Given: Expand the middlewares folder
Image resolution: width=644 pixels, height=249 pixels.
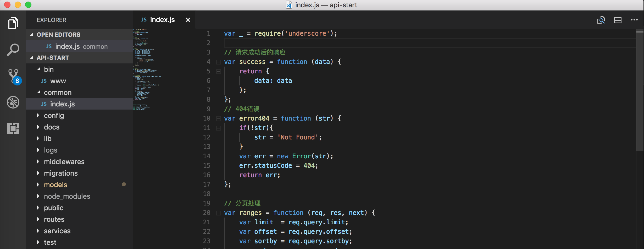Looking at the screenshot, I should coord(64,162).
